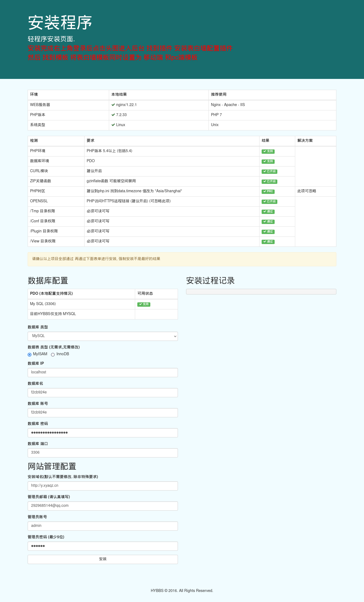The width and height of the screenshot is (364, 602).
Task: Click the CURL模块 row label
Action: tap(39, 171)
